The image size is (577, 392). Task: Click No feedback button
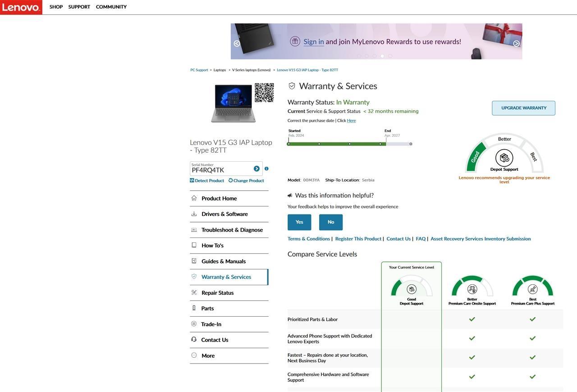click(331, 222)
